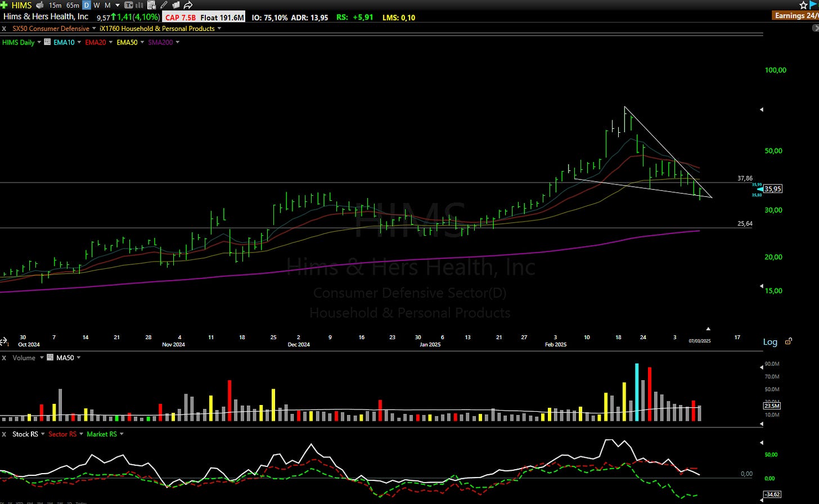Image resolution: width=819 pixels, height=504 pixels.
Task: Click the CAP 7.5B label
Action: coord(181,17)
